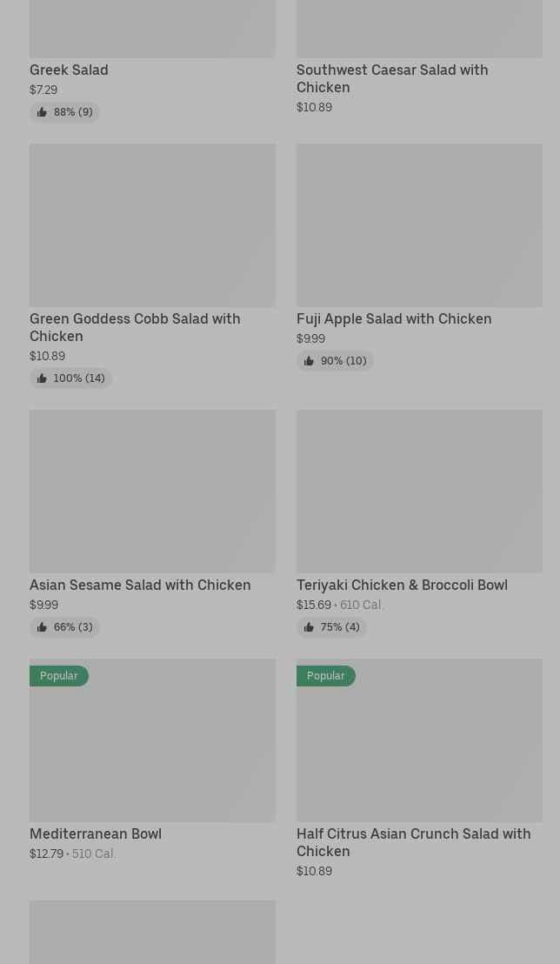Open Half Citrus Asian Crunch Salad

click(413, 842)
